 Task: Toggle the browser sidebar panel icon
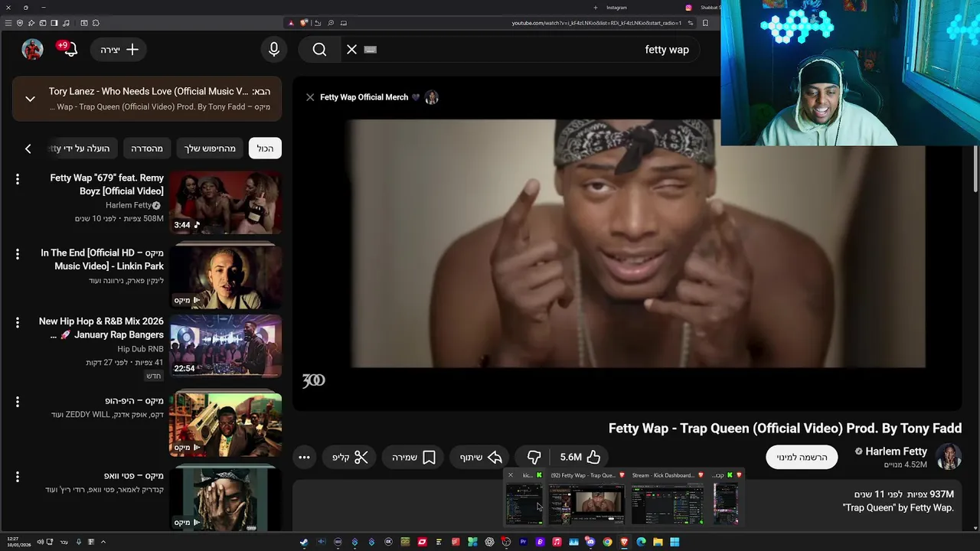pyautogui.click(x=54, y=23)
